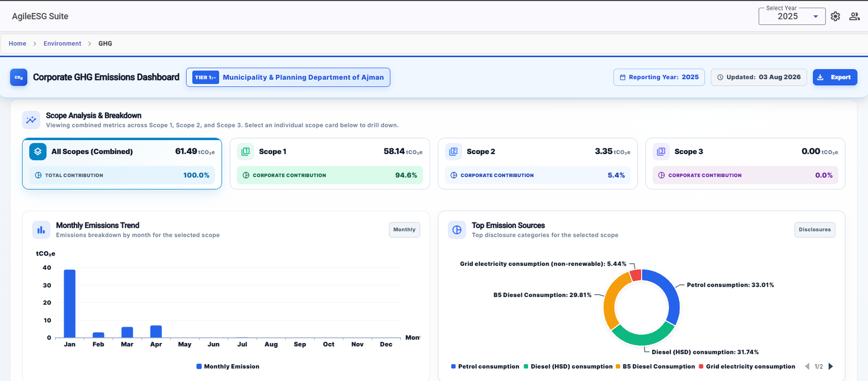This screenshot has width=868, height=381.
Task: Click the Monthly view button
Action: pos(404,230)
